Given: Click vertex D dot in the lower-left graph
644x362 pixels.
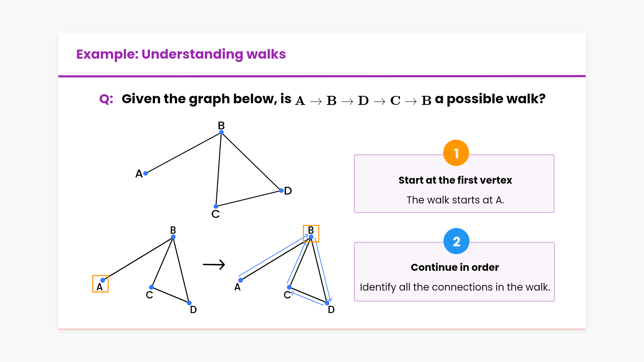Looking at the screenshot, I should 189,303.
